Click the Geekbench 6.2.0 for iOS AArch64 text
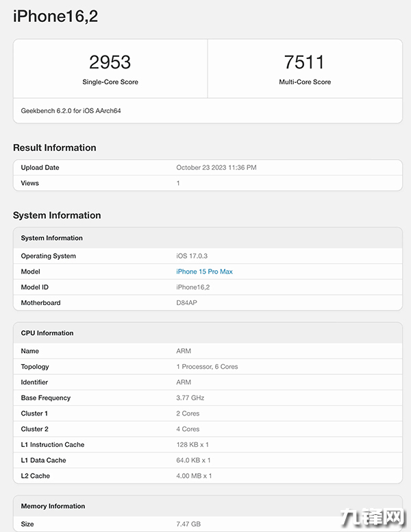The image size is (411, 532). coord(71,110)
